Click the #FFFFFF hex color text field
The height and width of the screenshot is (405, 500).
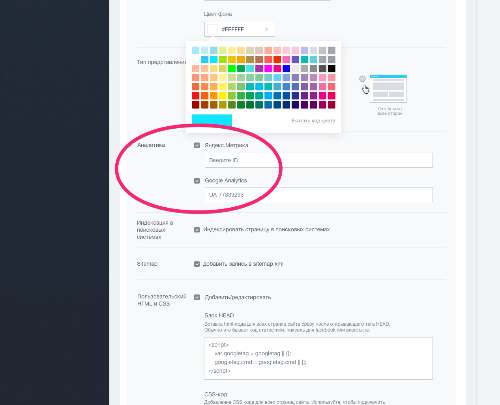click(x=240, y=29)
